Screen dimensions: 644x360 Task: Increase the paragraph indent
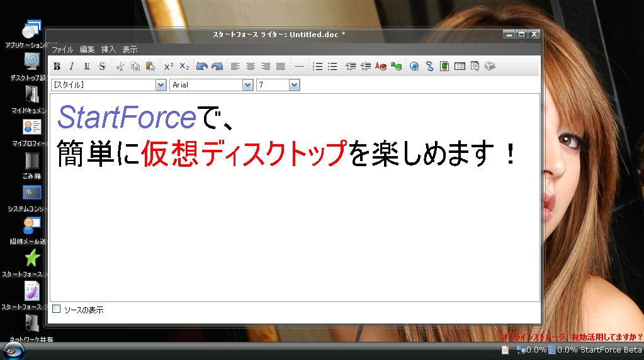coord(366,66)
